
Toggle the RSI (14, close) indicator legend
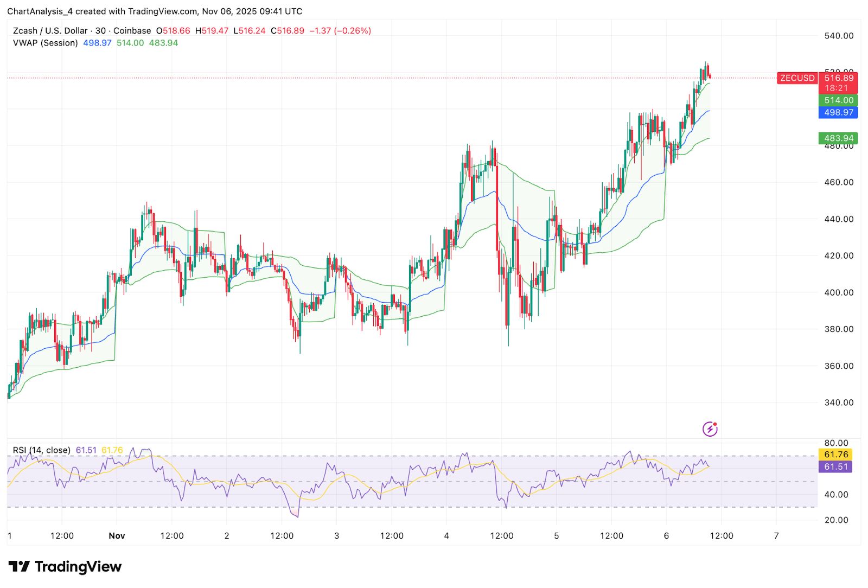pos(41,450)
